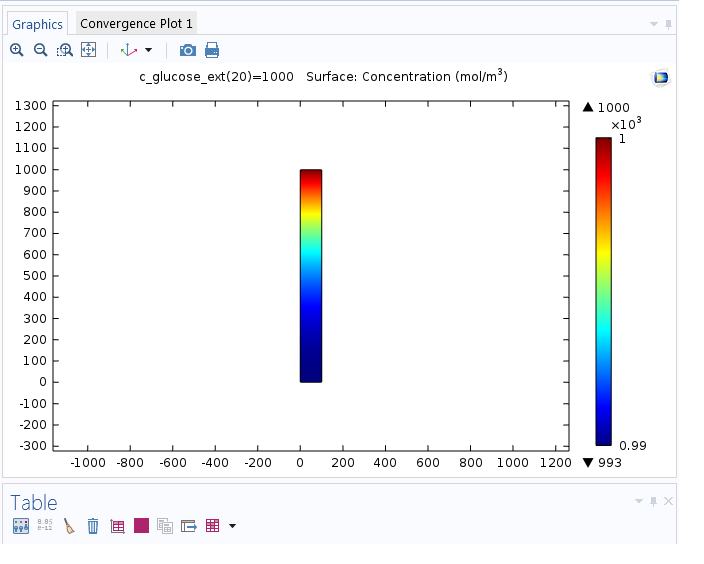Clear the table with the broom icon
This screenshot has width=704, height=564.
[69, 526]
